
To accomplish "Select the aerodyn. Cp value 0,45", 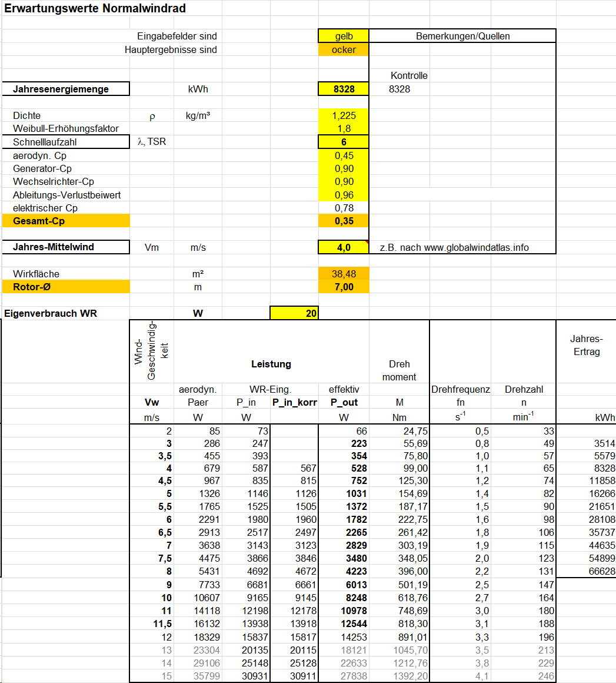I will click(344, 155).
